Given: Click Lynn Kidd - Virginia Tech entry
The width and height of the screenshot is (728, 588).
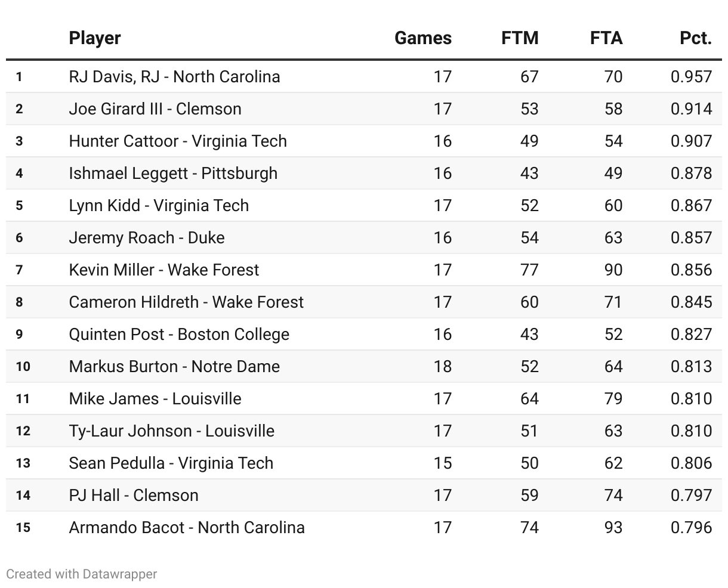Looking at the screenshot, I should click(x=159, y=206).
